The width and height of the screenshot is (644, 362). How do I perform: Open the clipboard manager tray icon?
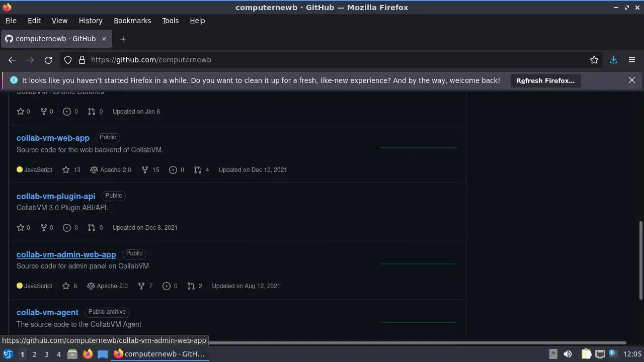(x=586, y=354)
